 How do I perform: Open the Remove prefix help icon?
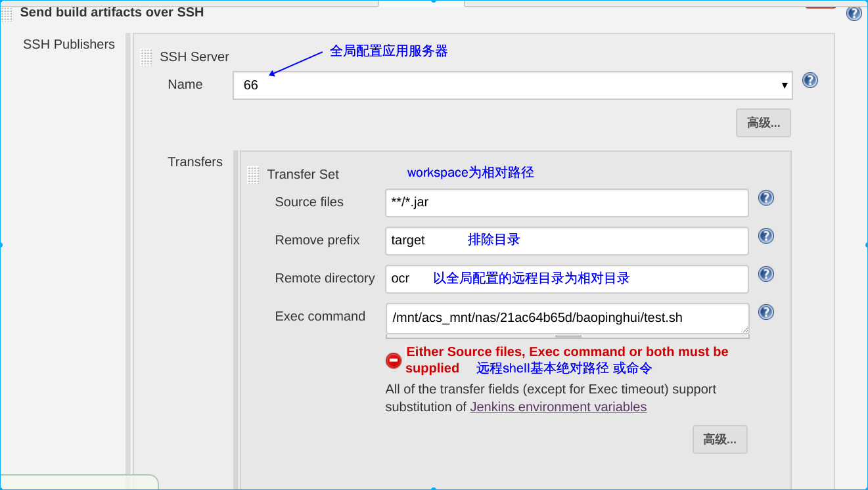coord(766,236)
